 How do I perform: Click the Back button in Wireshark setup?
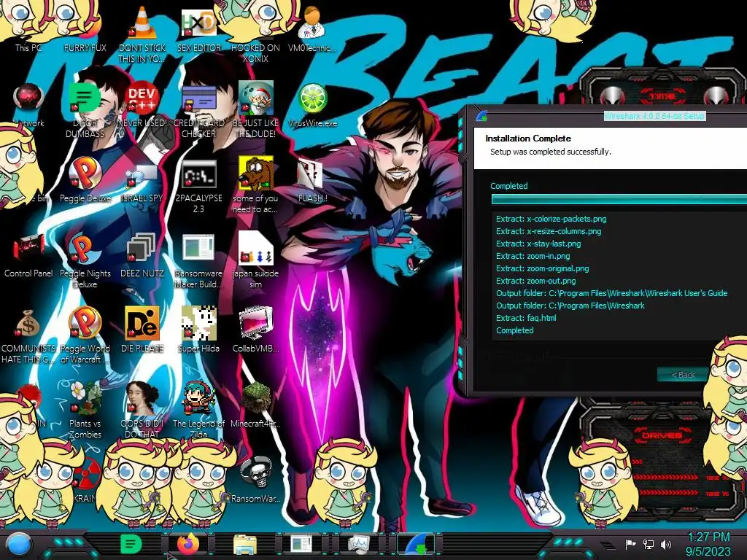click(683, 375)
